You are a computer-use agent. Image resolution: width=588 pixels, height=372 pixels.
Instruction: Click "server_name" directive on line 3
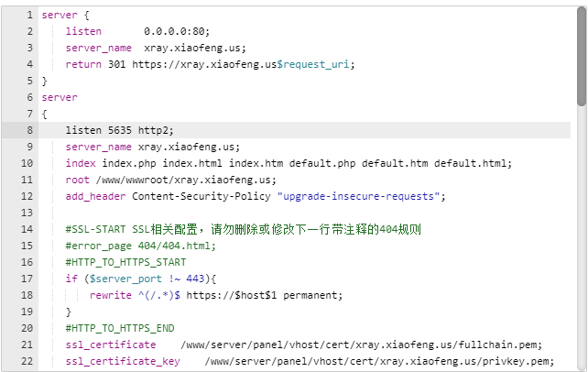coord(98,48)
